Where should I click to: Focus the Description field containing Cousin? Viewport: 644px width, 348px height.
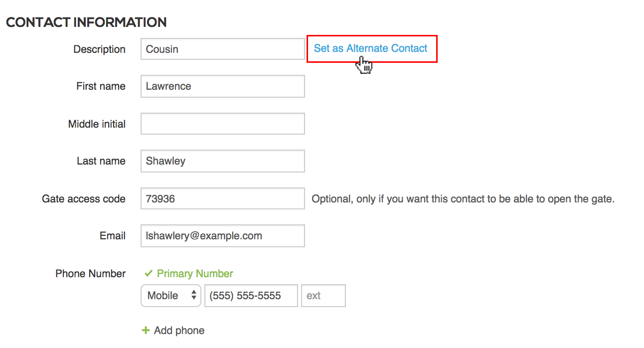[x=222, y=49]
